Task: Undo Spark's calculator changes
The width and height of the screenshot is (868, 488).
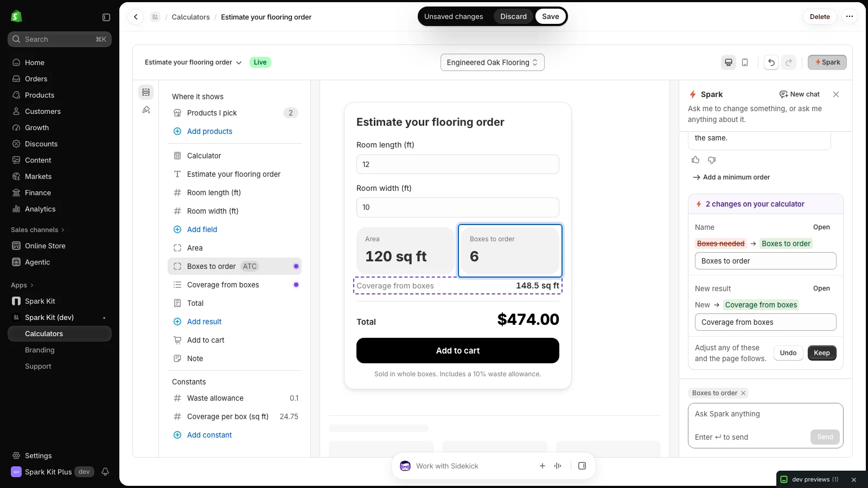Action: click(x=788, y=353)
